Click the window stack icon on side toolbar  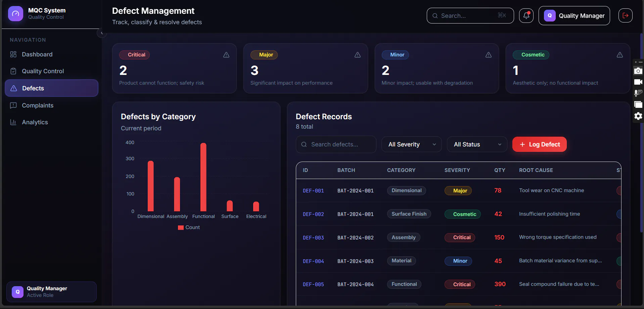pos(638,104)
